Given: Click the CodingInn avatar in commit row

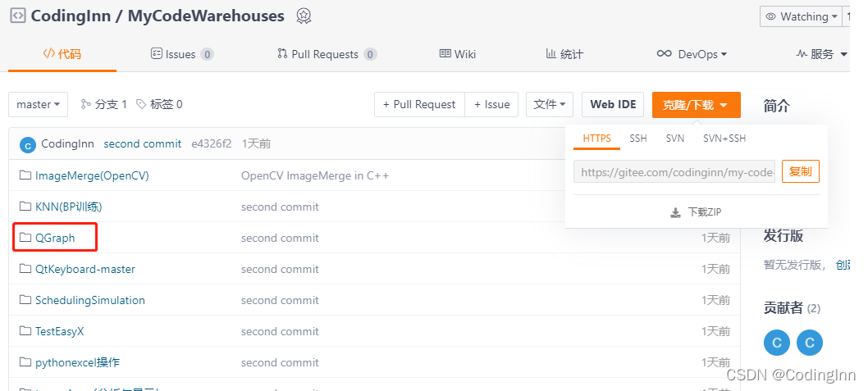Looking at the screenshot, I should pyautogui.click(x=28, y=145).
